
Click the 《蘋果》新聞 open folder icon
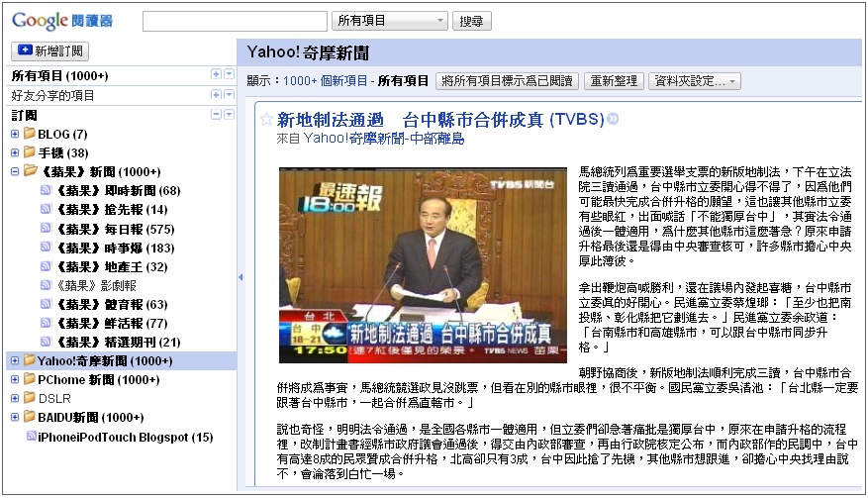coord(31,170)
